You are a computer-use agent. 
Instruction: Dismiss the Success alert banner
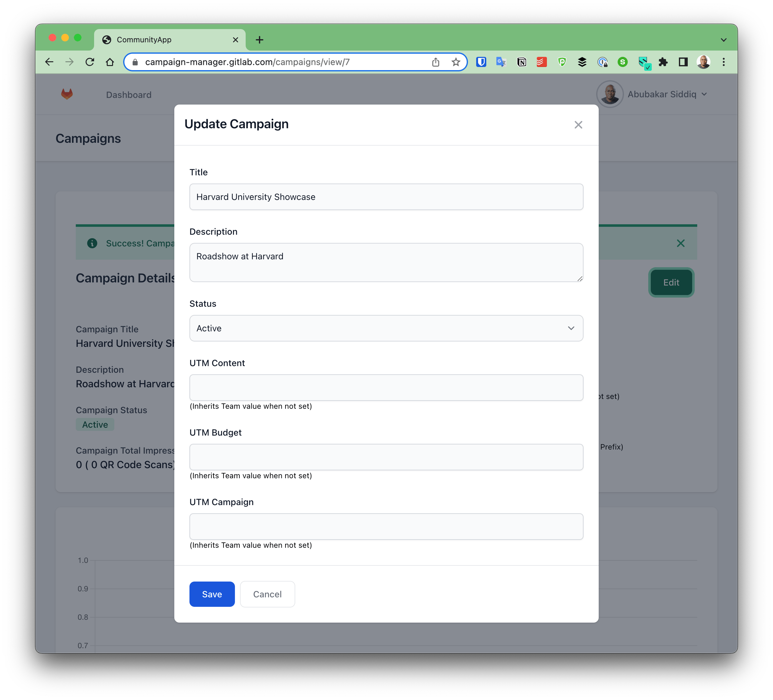click(680, 243)
